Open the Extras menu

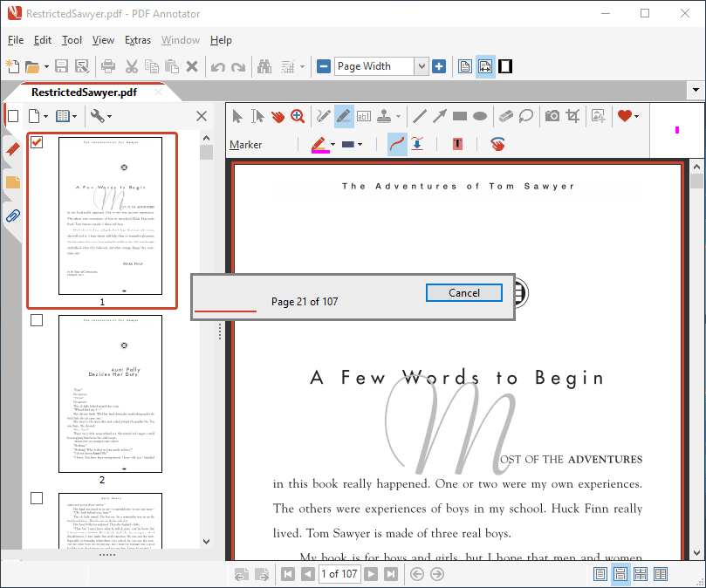pos(138,40)
